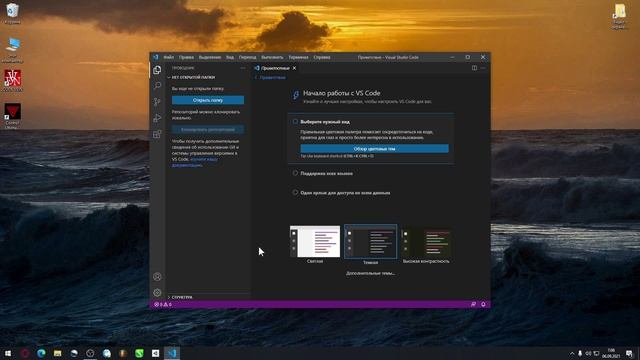Open editor more actions ellipsis menu
The height and width of the screenshot is (360, 640).
[483, 68]
